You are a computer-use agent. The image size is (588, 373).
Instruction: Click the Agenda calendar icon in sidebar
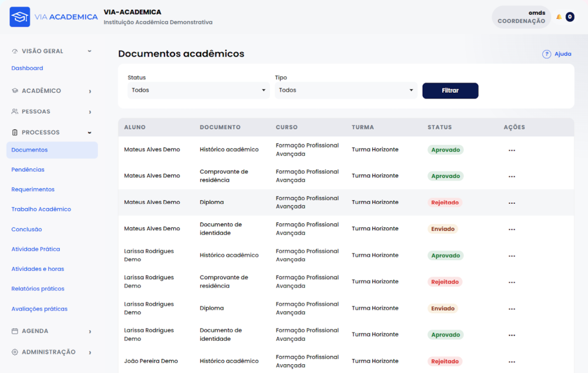15,331
